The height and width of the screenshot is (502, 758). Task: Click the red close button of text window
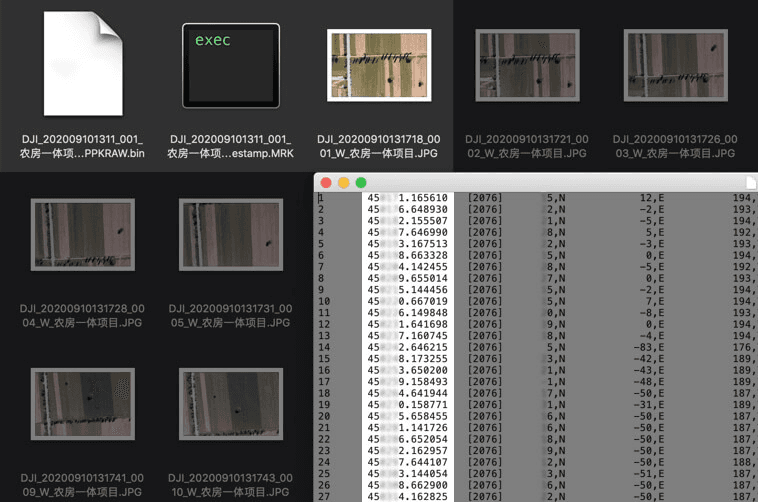[326, 183]
